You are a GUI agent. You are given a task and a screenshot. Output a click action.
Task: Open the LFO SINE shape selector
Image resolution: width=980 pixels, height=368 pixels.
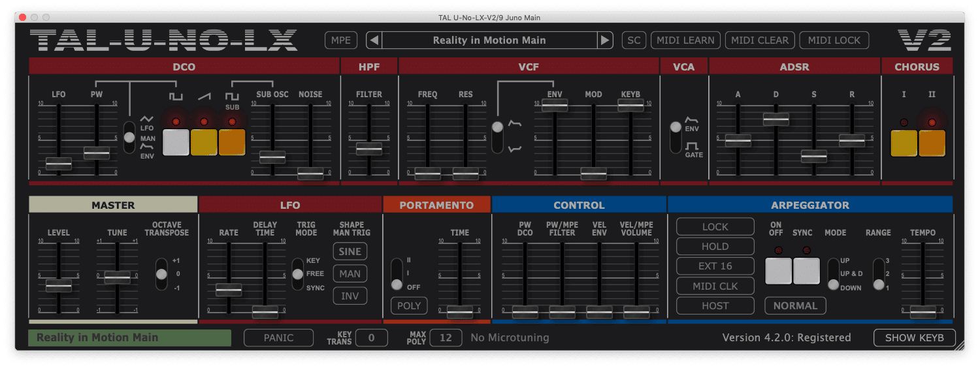click(x=350, y=252)
